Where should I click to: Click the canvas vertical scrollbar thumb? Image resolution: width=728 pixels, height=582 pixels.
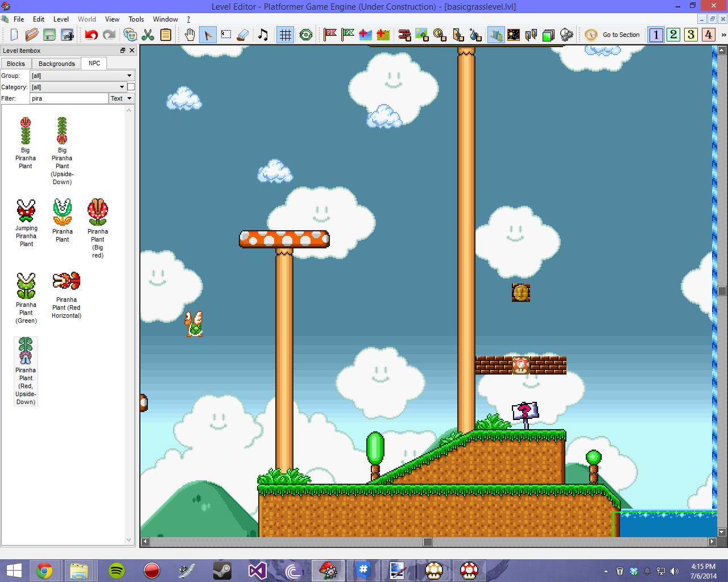722,291
